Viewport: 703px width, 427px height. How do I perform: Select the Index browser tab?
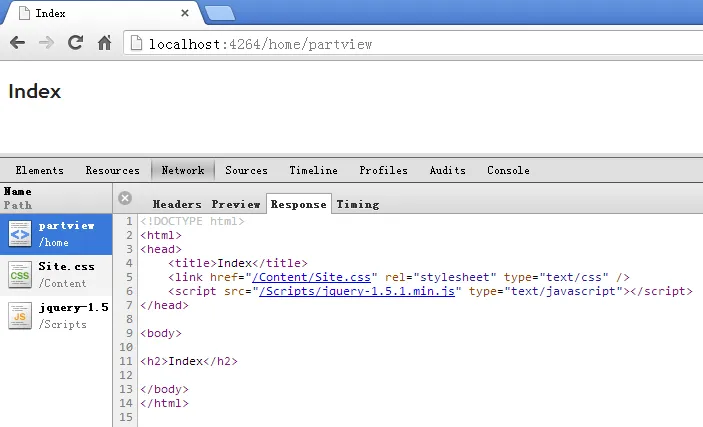click(x=103, y=13)
